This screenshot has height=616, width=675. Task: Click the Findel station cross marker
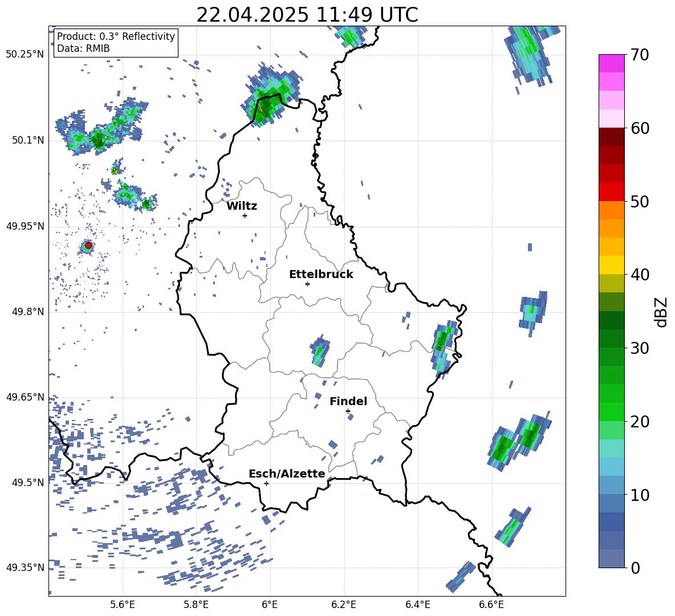click(348, 411)
